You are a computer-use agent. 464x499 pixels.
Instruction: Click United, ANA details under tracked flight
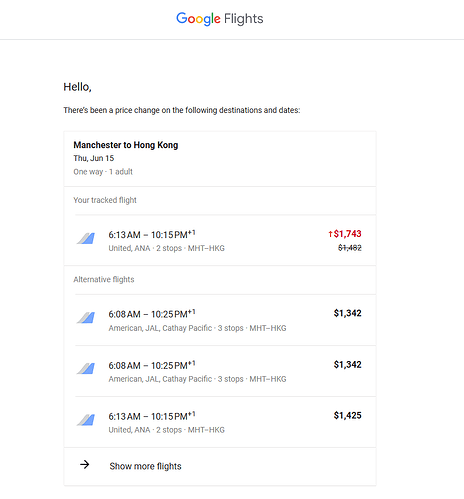pyautogui.click(x=166, y=248)
